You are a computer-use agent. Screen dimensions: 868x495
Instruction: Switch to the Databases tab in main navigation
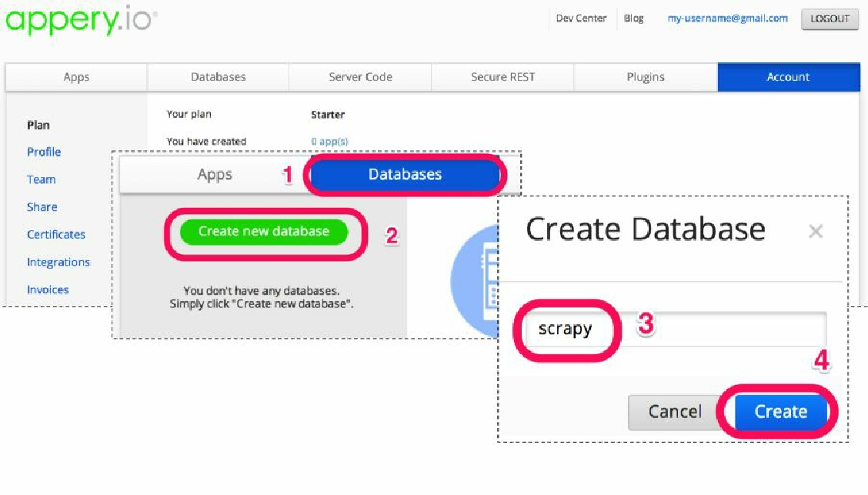218,77
